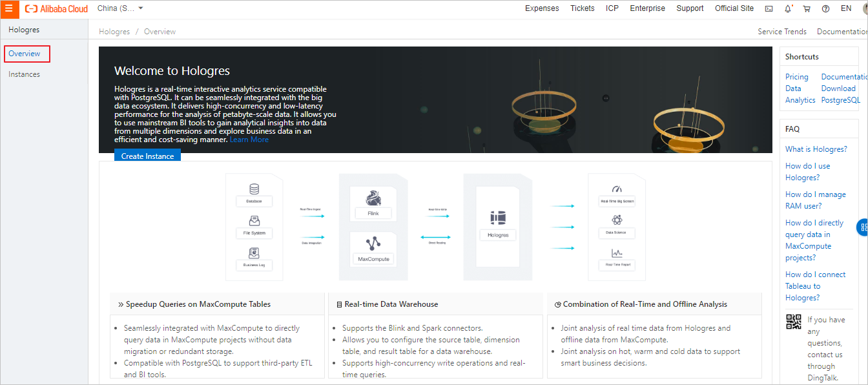868x385 pixels.
Task: Click Combination of Real-Time and Offline Analysis heading
Action: tap(645, 304)
